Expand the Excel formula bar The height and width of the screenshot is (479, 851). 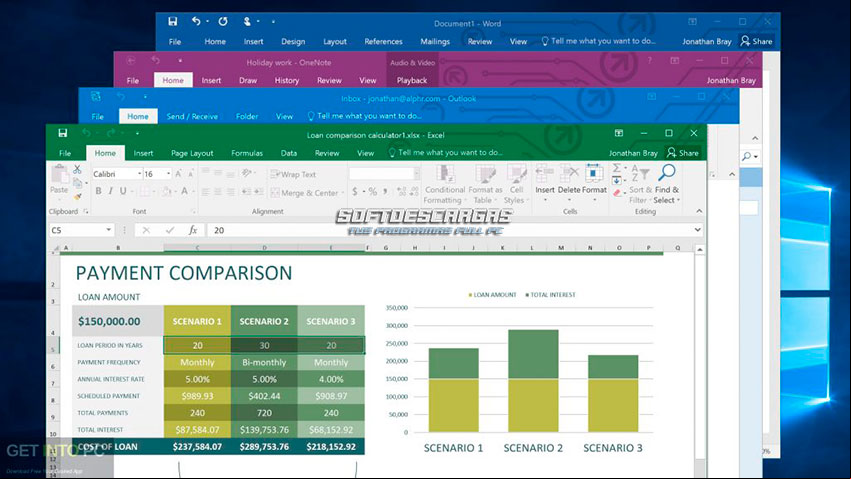697,230
